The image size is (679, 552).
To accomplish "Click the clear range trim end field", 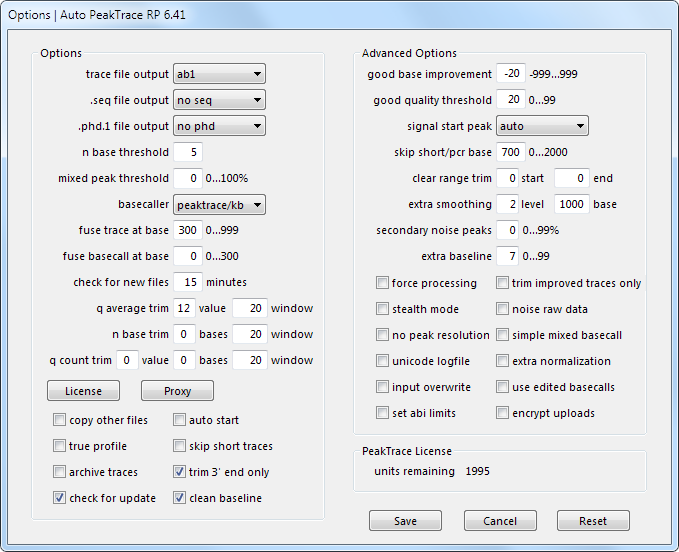I will 572,178.
